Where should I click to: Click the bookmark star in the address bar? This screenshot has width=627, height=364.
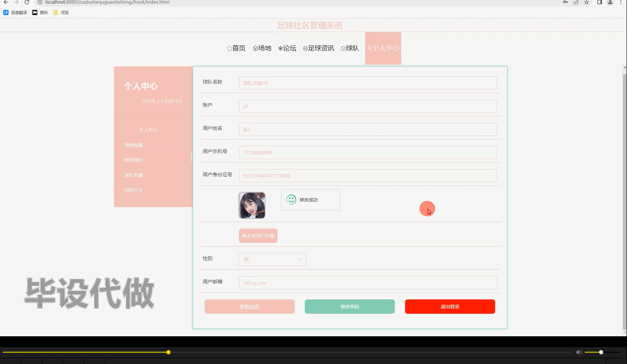(586, 2)
